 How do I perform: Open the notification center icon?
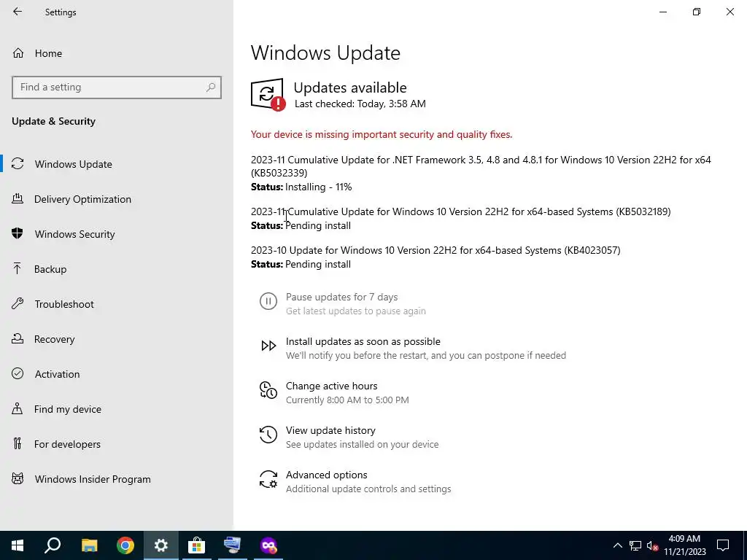coord(723,545)
